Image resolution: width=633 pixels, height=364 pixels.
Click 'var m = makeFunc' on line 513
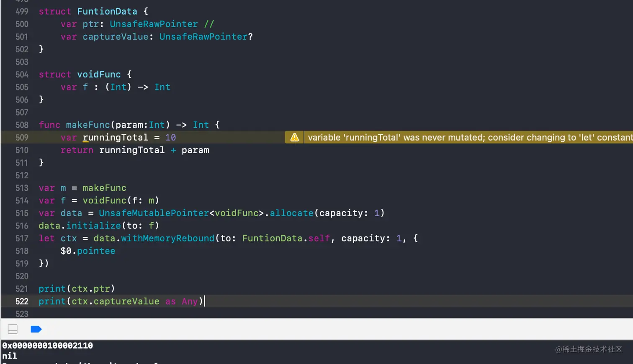[82, 188]
